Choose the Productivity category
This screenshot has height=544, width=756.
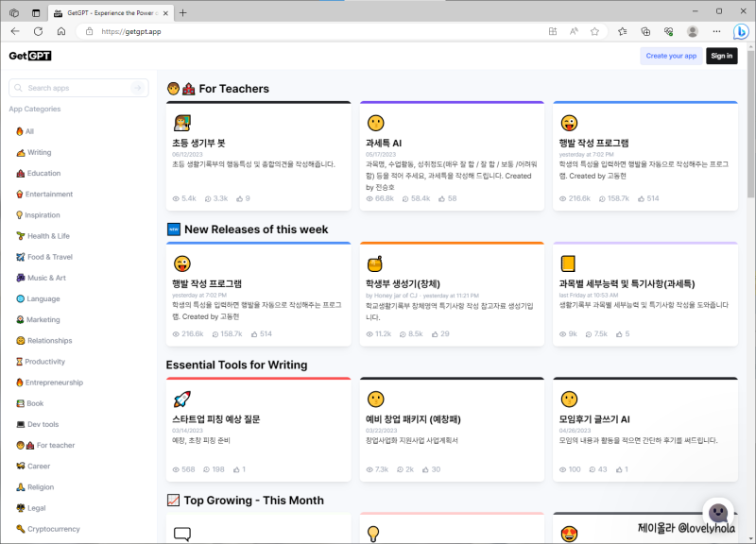(x=41, y=362)
